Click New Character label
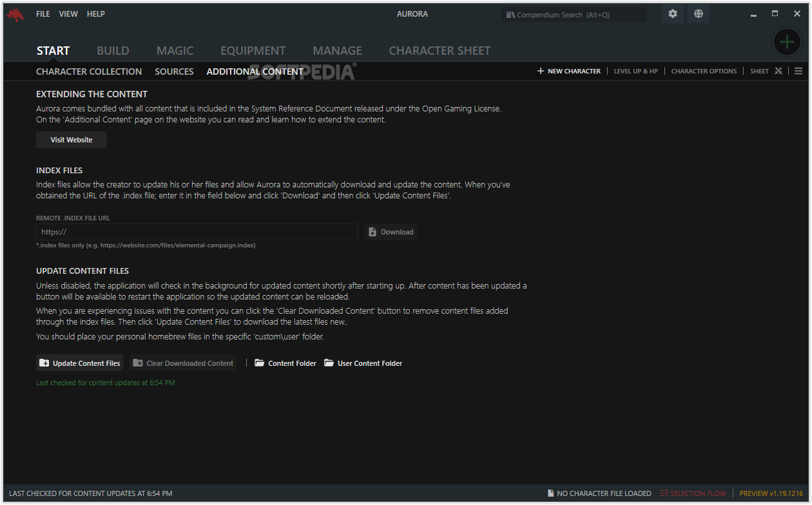Viewport: 812px width, 505px height. pyautogui.click(x=574, y=71)
